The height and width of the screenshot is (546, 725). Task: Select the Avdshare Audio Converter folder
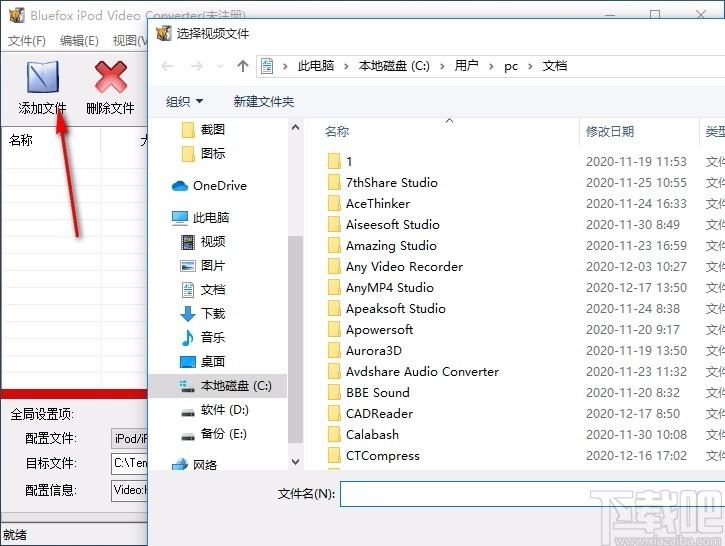click(x=413, y=372)
